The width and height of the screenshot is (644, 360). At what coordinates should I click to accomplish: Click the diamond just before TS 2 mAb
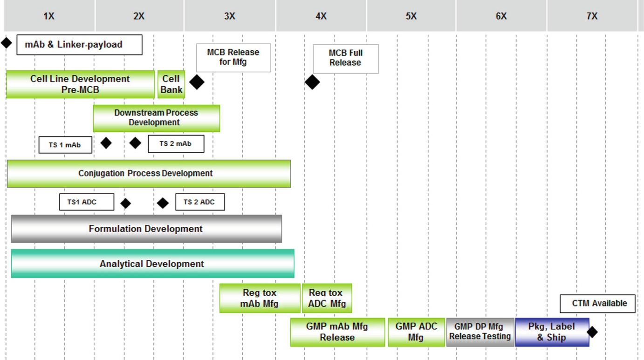pos(135,143)
